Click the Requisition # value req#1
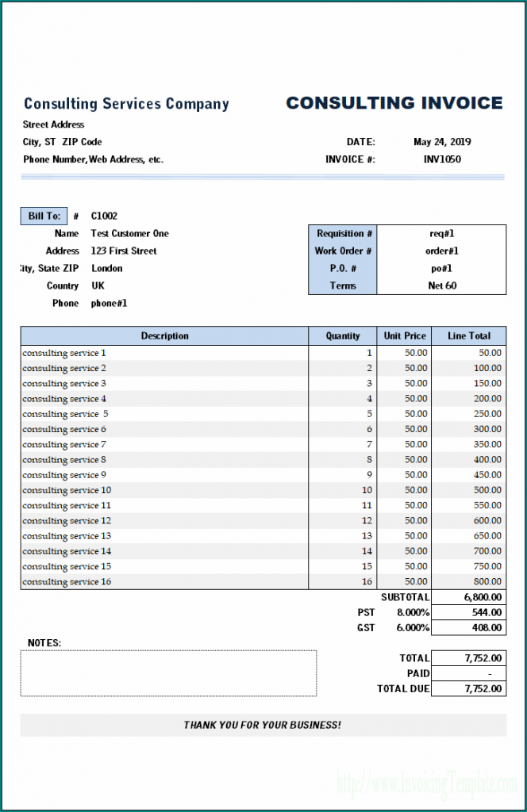This screenshot has height=812, width=527. point(441,234)
